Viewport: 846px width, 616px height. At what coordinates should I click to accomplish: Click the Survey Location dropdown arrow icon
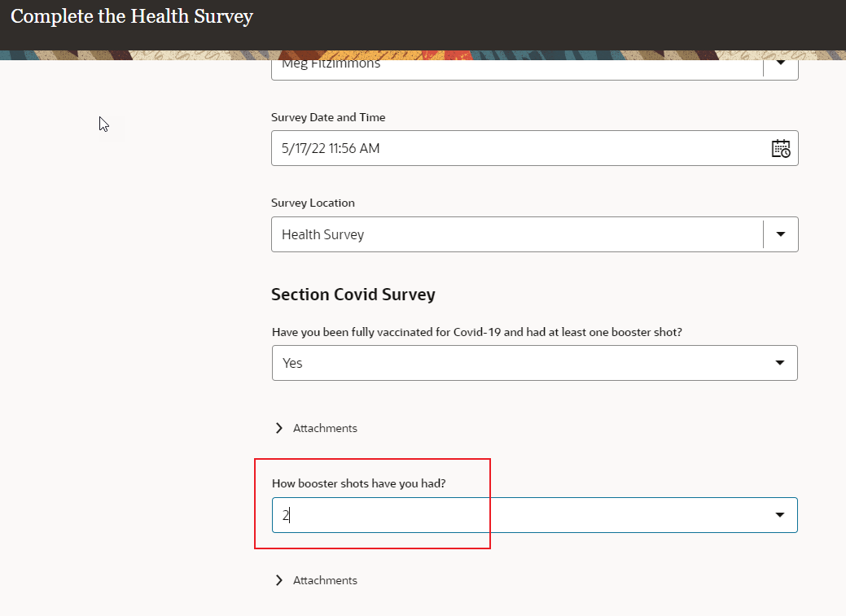(x=780, y=234)
